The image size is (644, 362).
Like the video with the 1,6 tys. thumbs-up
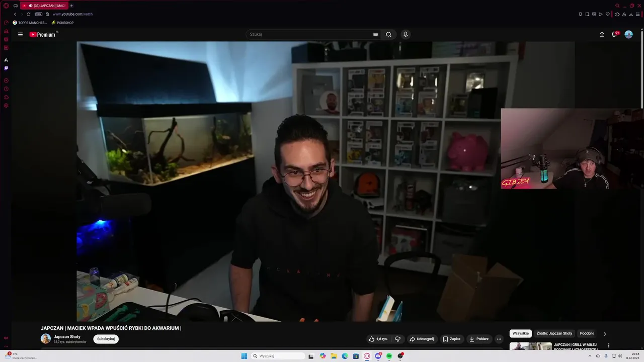(x=378, y=339)
